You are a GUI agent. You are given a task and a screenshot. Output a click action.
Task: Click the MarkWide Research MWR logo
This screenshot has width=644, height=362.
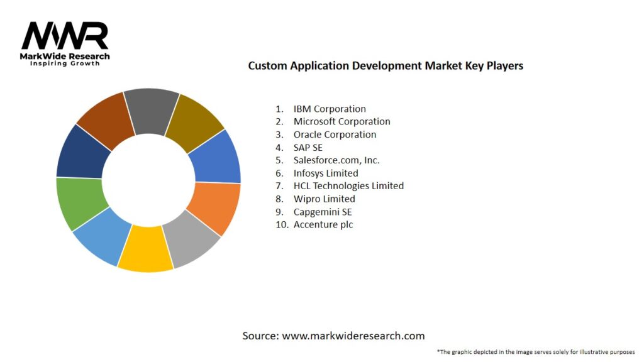pyautogui.click(x=65, y=36)
